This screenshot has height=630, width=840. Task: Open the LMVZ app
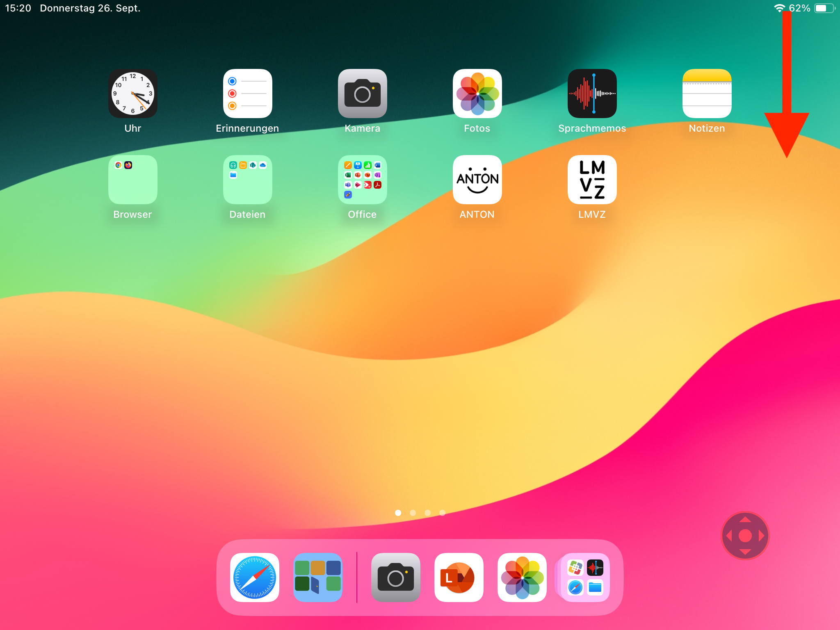click(x=592, y=180)
